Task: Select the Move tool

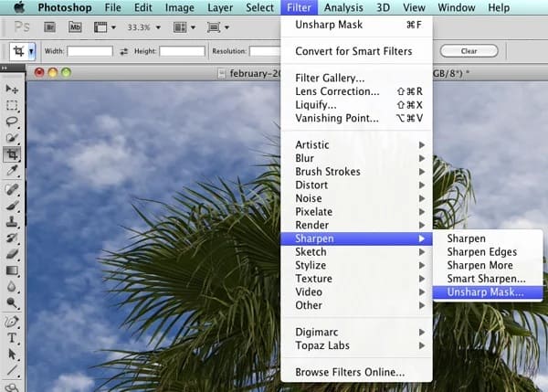Action: point(12,90)
